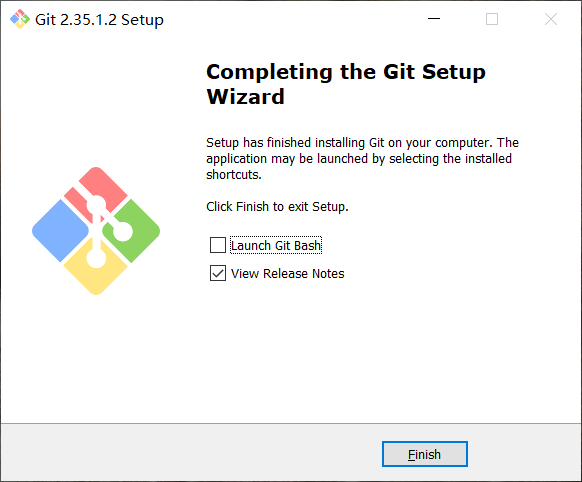Minimize the Git Setup window
Viewport: 582px width, 482px height.
coord(434,19)
